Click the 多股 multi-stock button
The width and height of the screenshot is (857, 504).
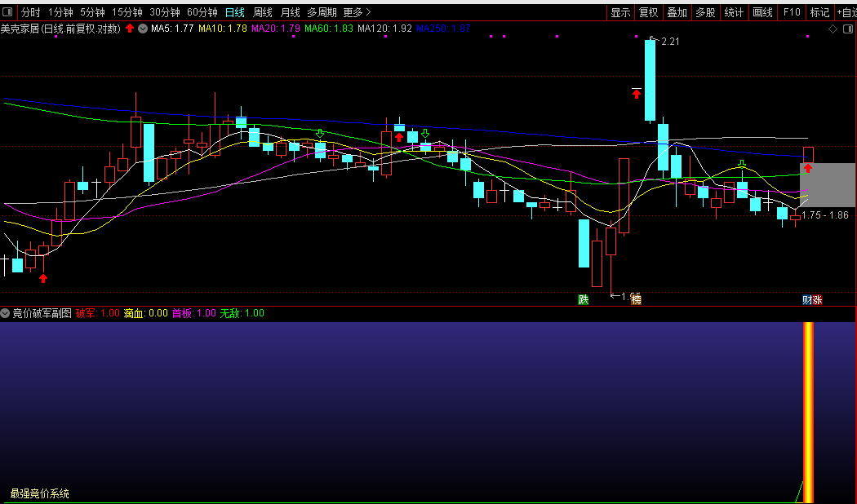pos(706,12)
